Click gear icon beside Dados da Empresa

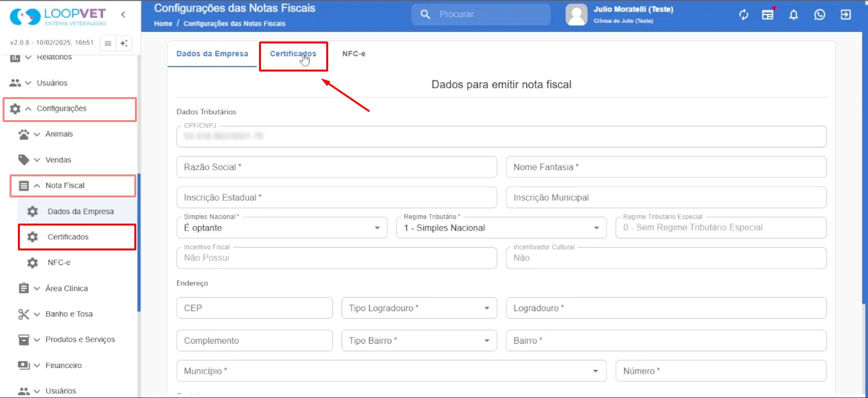[33, 211]
